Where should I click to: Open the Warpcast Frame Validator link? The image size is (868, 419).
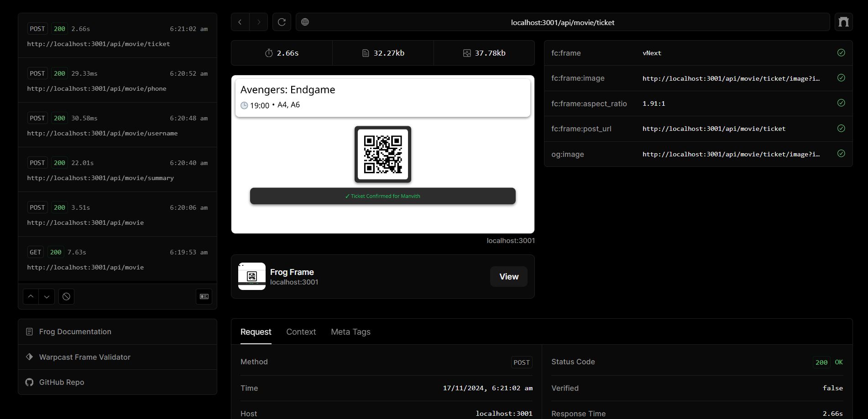click(117, 357)
